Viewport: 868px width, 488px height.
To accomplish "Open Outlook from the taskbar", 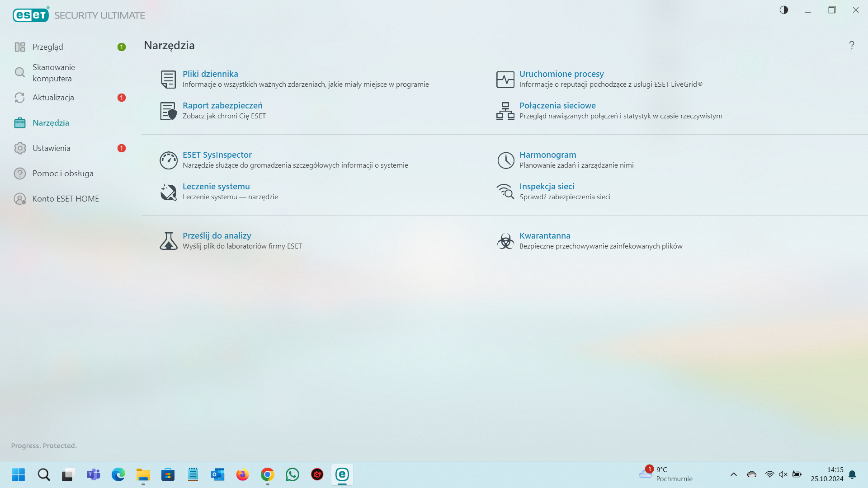I will pyautogui.click(x=218, y=474).
